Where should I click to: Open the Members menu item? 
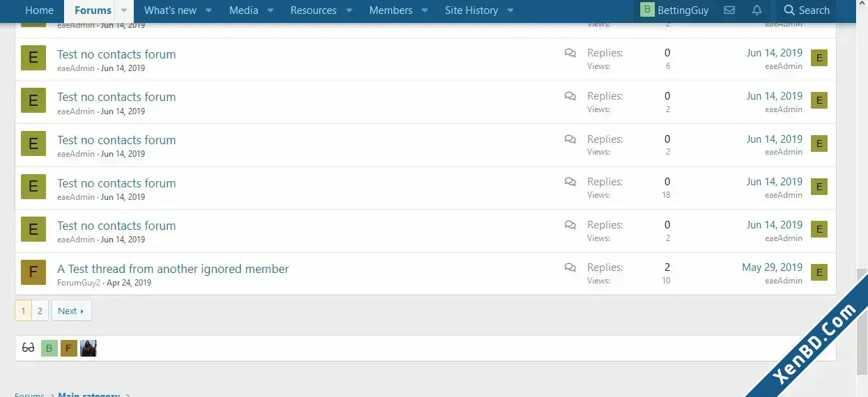point(391,10)
